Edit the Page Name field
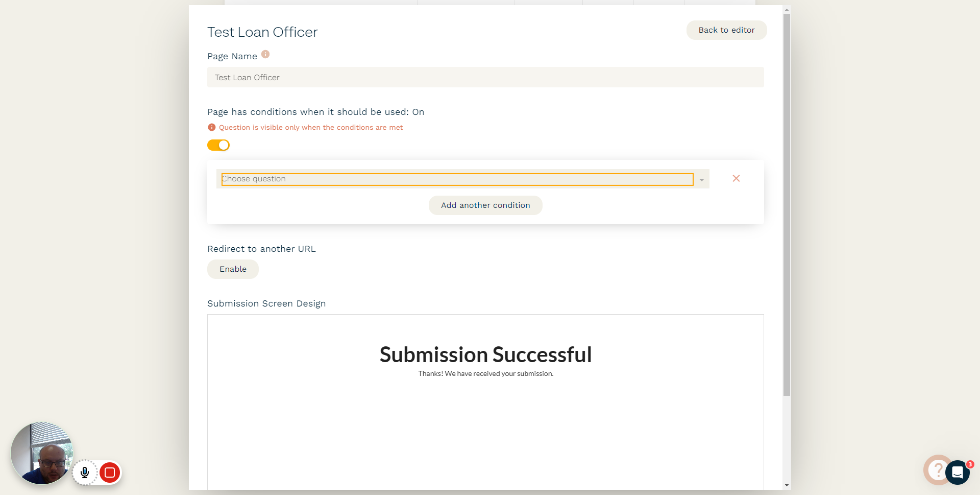The image size is (980, 495). (485, 77)
